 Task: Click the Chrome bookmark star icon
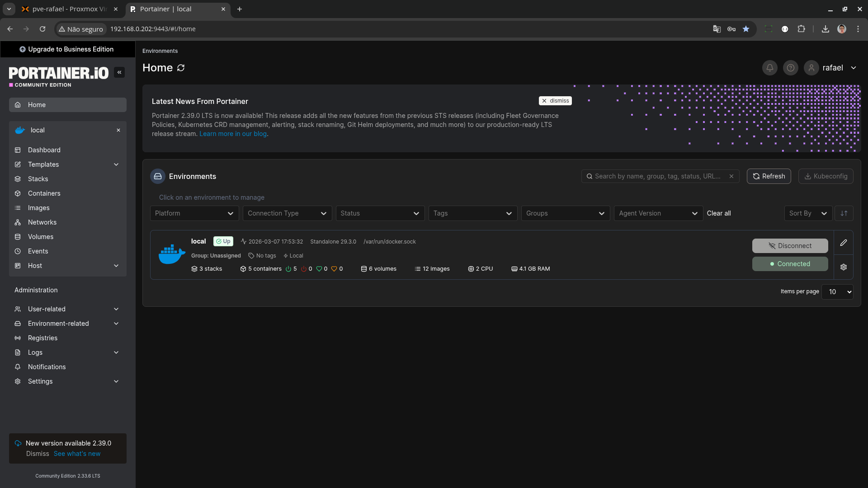(746, 29)
